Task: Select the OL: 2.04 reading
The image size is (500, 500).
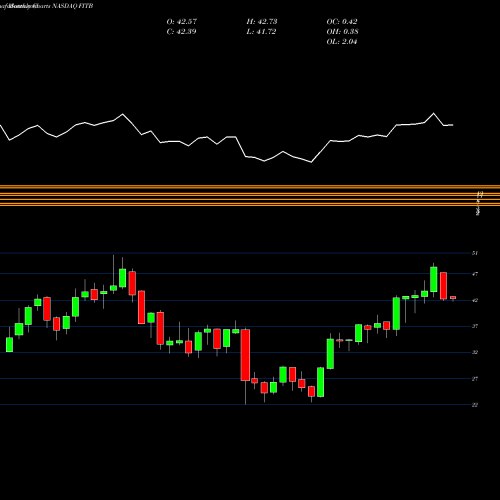Action: [342, 42]
